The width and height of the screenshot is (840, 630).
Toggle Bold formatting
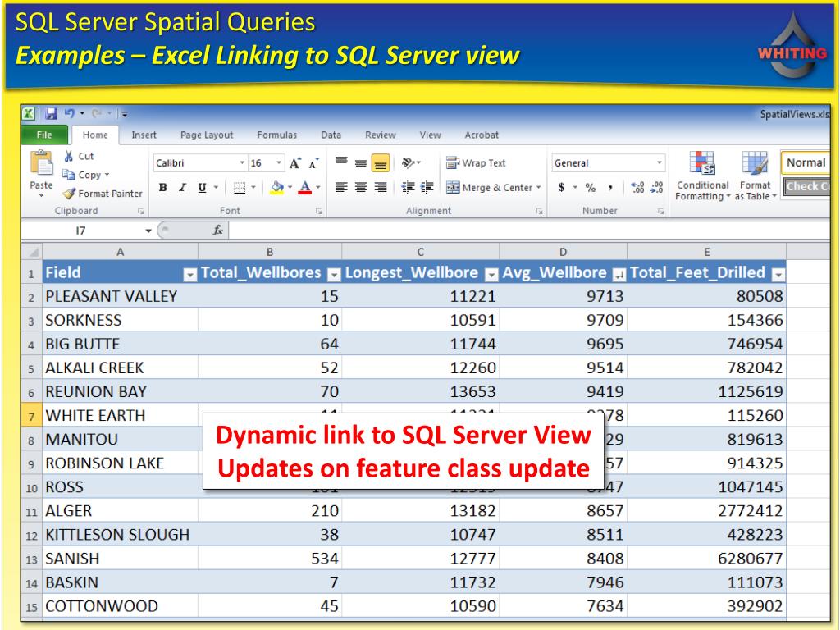pyautogui.click(x=163, y=188)
